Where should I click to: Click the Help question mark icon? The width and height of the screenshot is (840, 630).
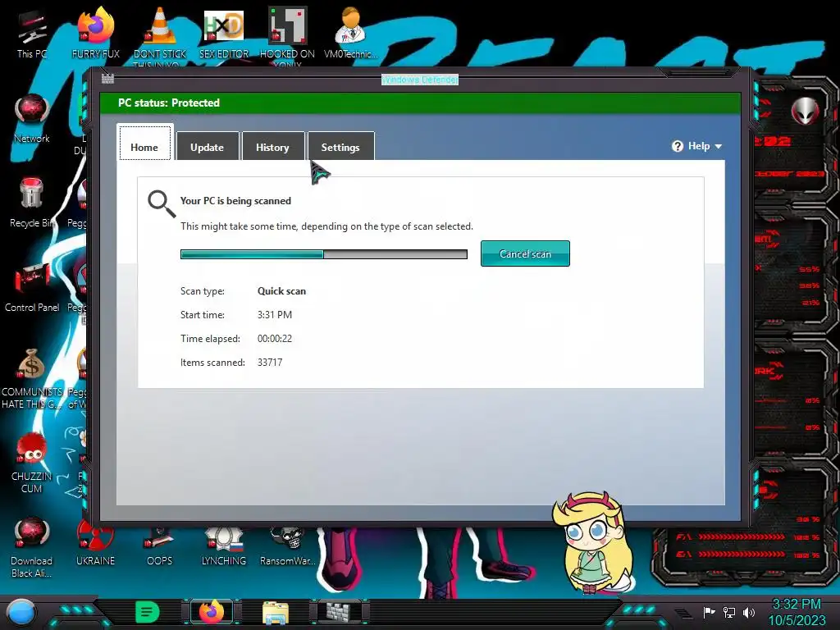(x=677, y=146)
